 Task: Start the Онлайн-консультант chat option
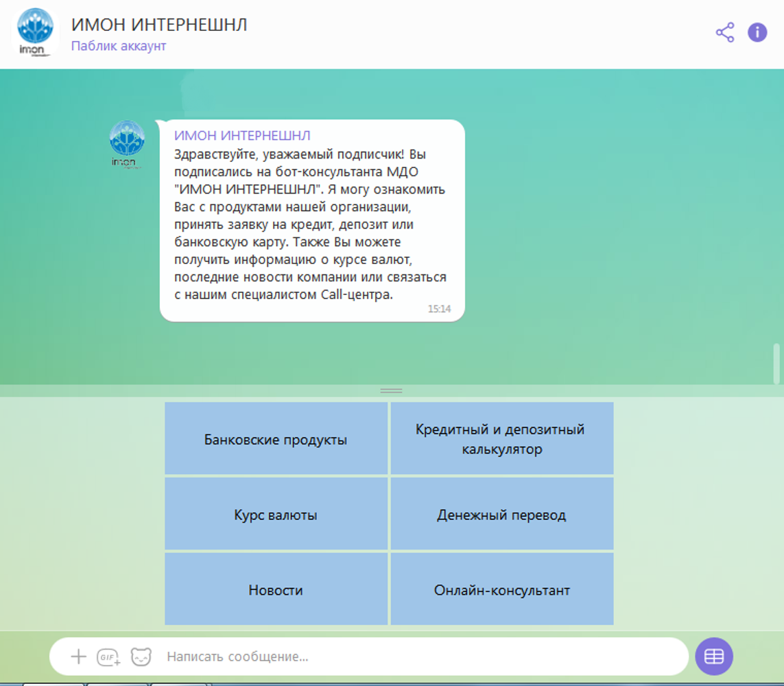click(501, 590)
